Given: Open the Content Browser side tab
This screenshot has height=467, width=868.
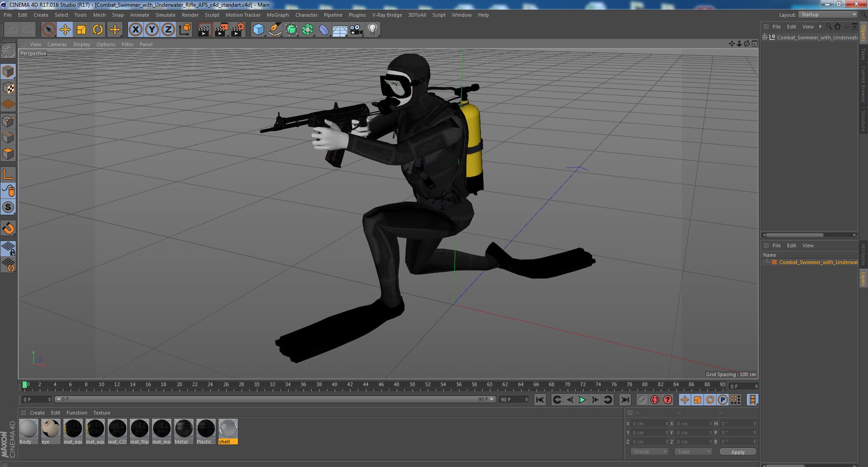Looking at the screenshot, I should click(x=863, y=84).
